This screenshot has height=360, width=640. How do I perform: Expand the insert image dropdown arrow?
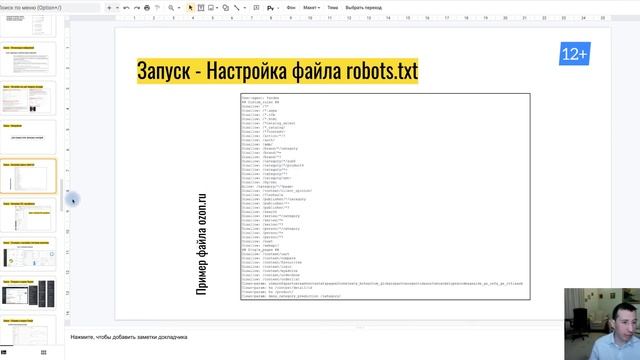pos(217,8)
